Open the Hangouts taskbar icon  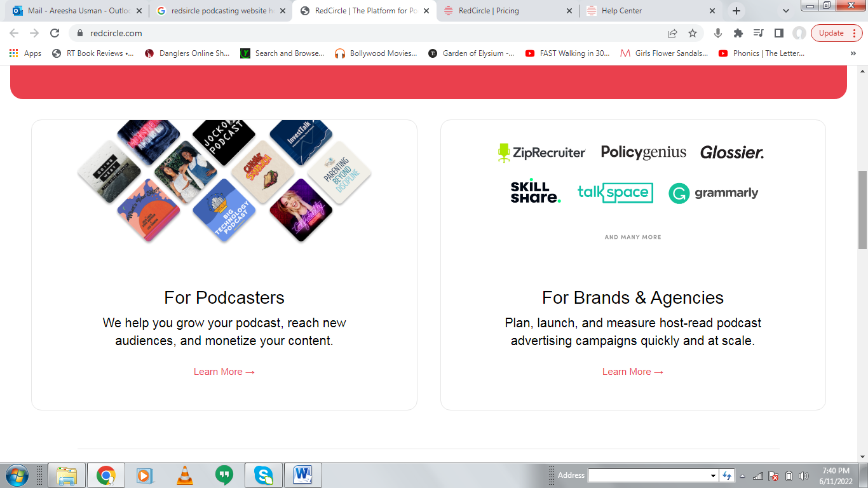[224, 475]
